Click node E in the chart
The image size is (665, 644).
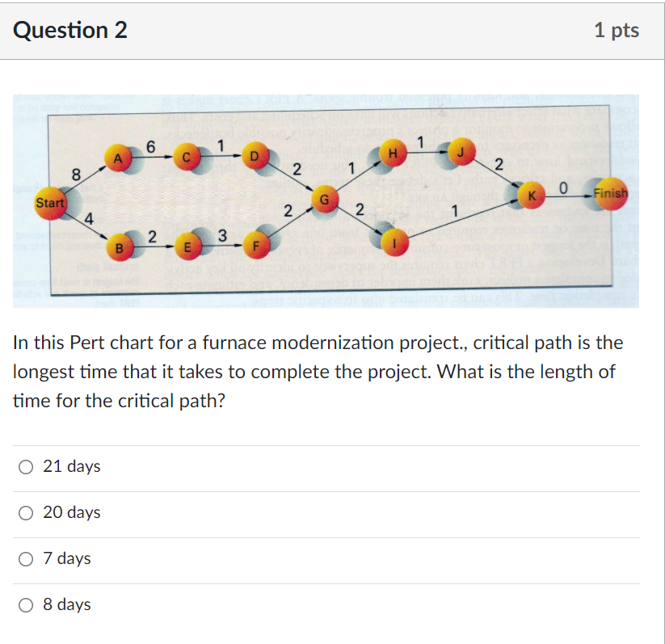[x=187, y=247]
